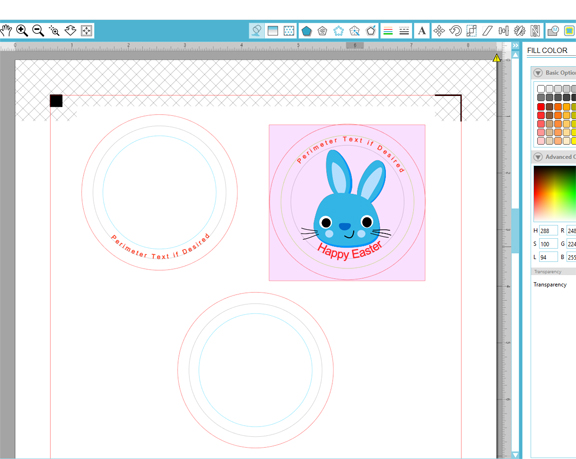
Task: Select the Pan hand tool
Action: click(x=6, y=30)
